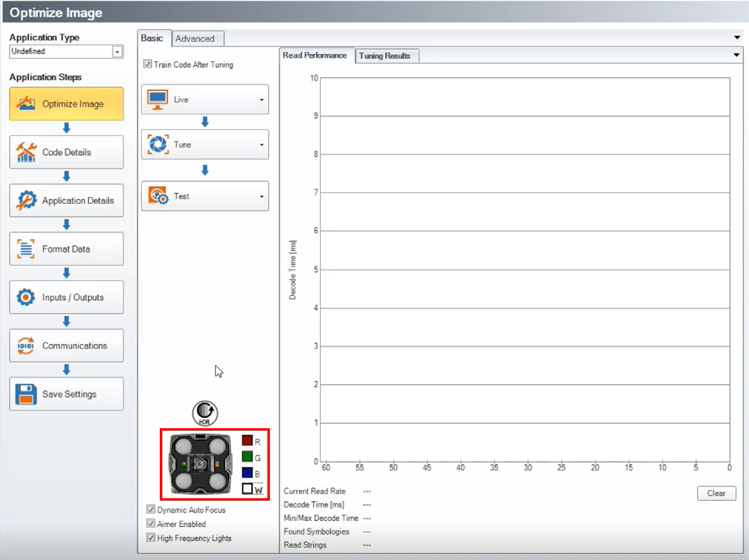Click the reader illumination device image

point(201,464)
